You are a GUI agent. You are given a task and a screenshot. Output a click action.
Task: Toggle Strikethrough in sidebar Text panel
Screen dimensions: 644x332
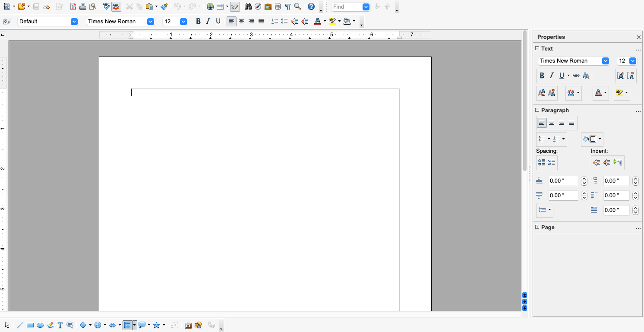click(x=576, y=76)
